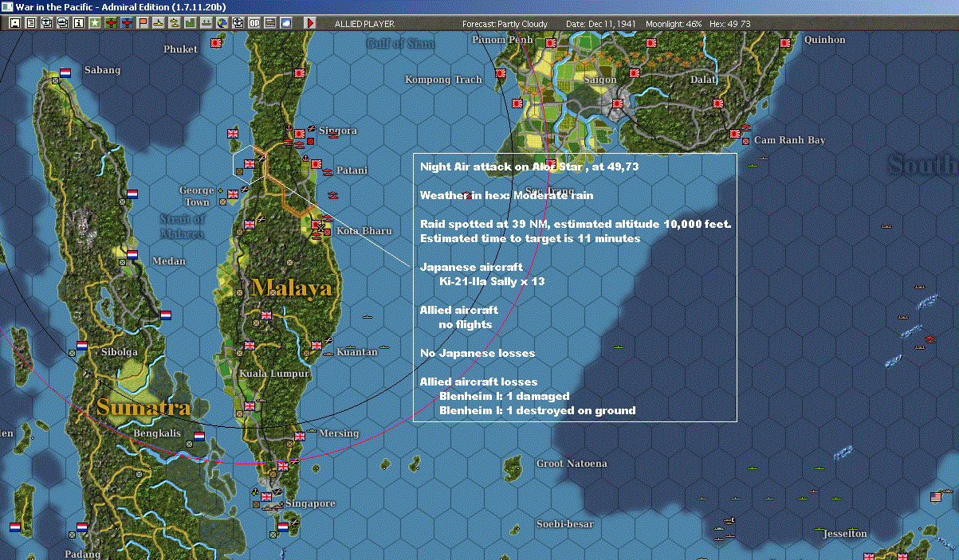Click the Hex: 49 73 status text
959x560 pixels.
(x=730, y=24)
